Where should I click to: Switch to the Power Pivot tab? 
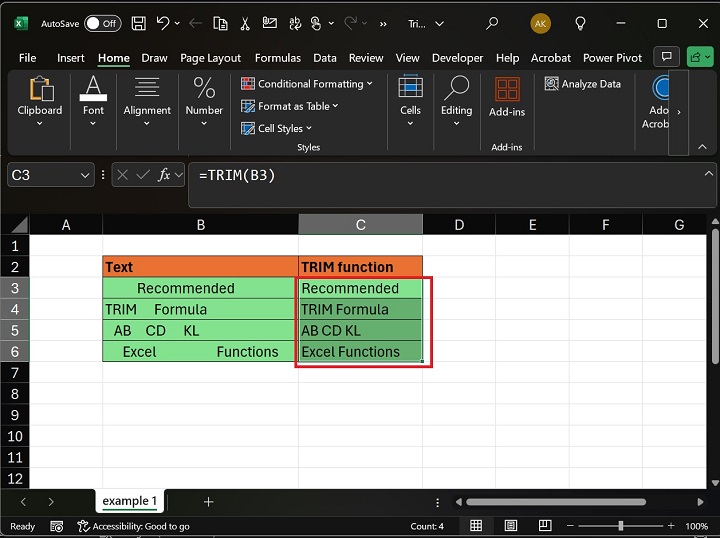613,58
